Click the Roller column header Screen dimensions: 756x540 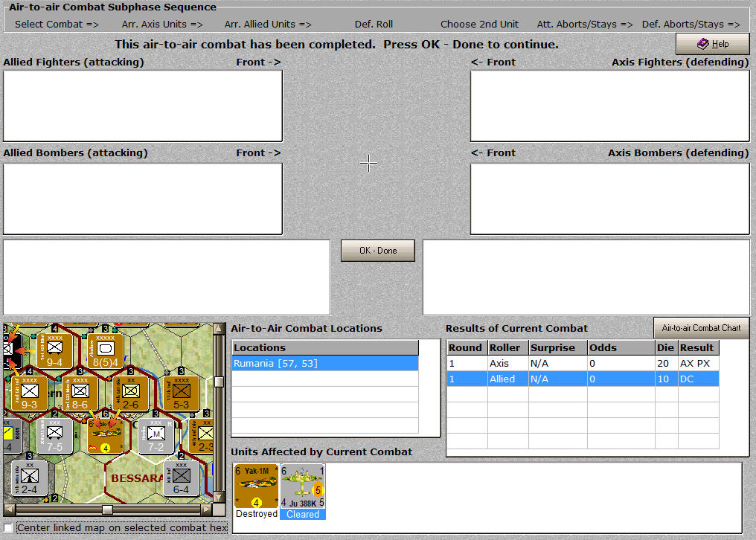(x=508, y=347)
